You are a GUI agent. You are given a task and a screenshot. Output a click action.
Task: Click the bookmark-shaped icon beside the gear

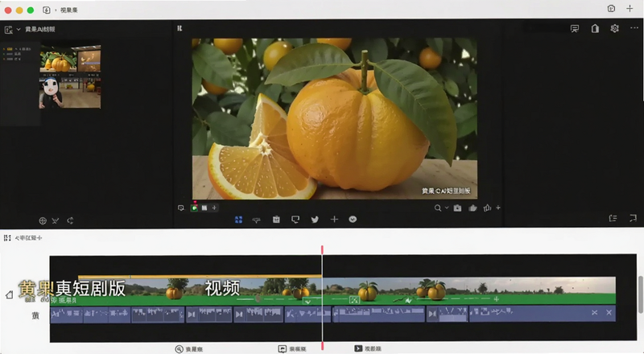pos(595,28)
